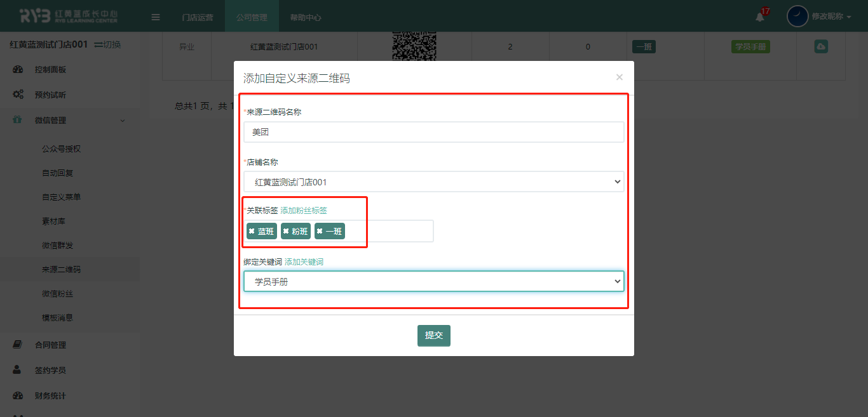Open the 店铺名称 dropdown
The height and width of the screenshot is (417, 868).
pyautogui.click(x=433, y=182)
